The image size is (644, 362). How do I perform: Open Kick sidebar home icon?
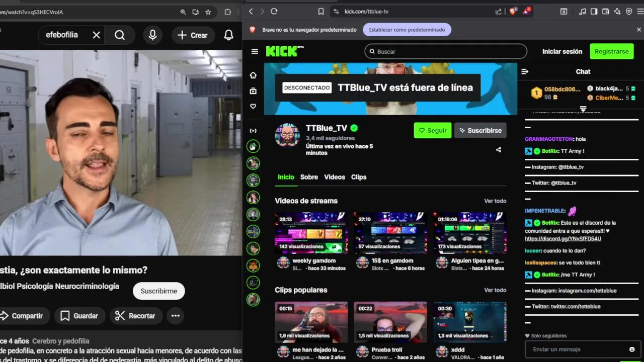(253, 75)
